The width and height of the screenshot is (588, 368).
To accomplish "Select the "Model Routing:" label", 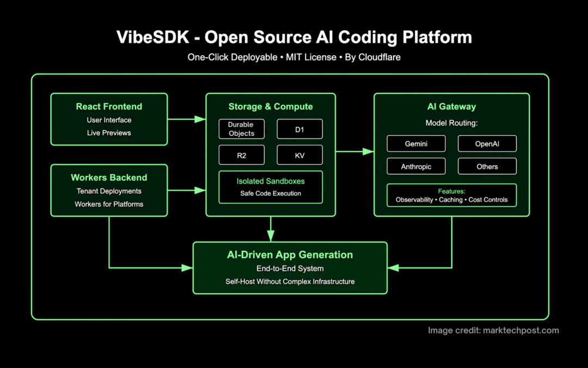I will 451,123.
